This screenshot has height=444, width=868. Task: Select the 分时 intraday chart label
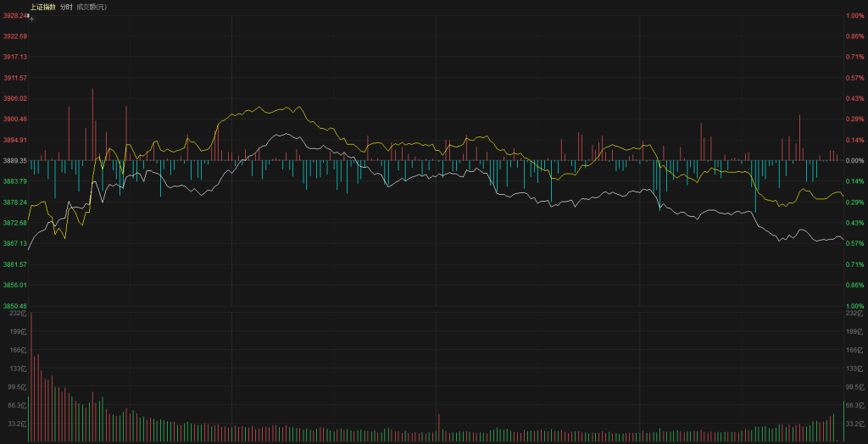tap(66, 7)
